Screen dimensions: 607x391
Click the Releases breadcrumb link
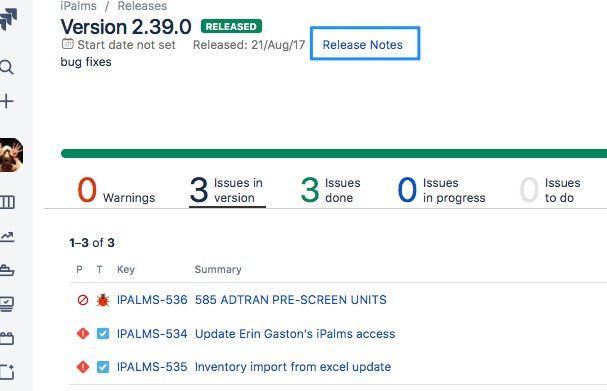click(142, 6)
